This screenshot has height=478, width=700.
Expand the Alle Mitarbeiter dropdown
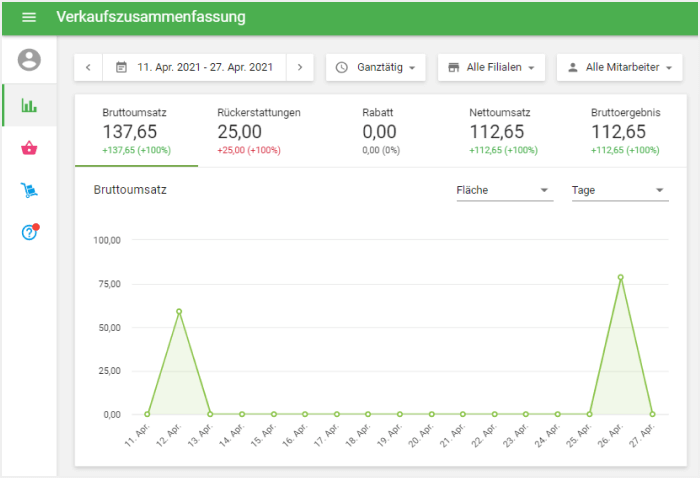(619, 67)
